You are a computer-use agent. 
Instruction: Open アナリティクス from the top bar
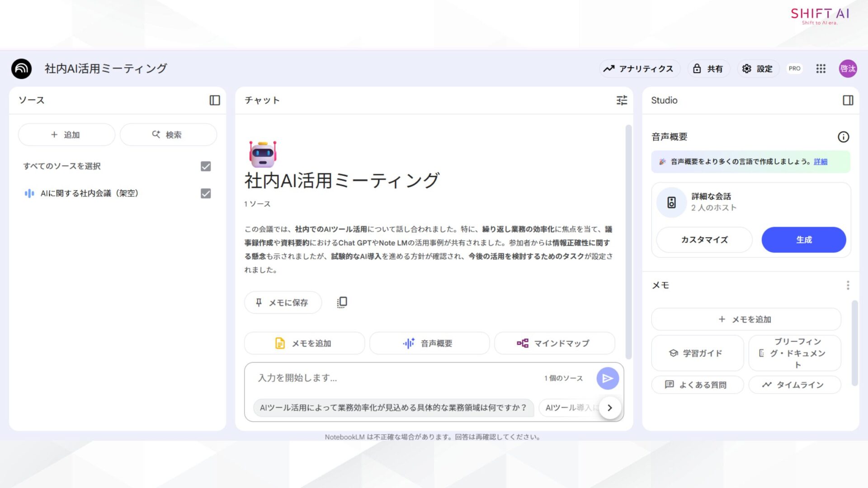[639, 69]
